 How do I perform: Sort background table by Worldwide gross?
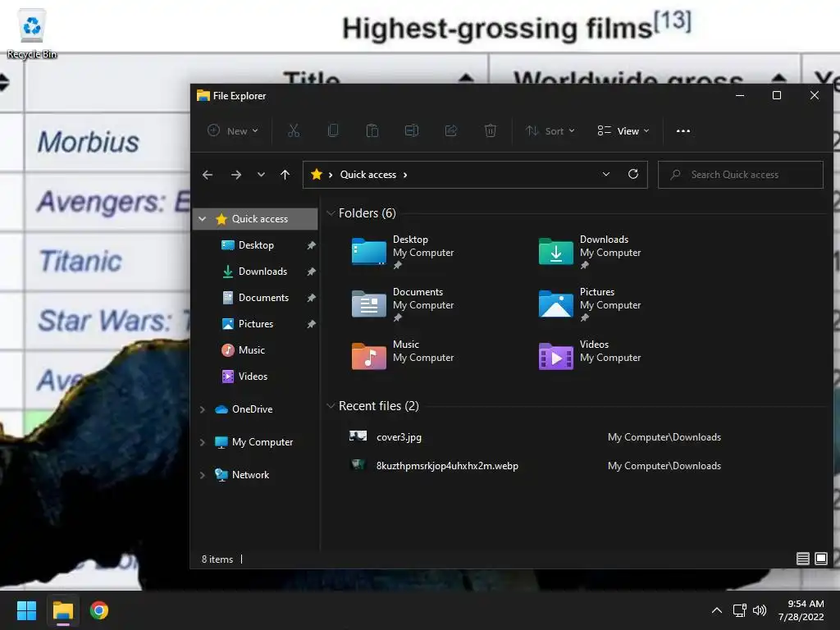point(779,78)
